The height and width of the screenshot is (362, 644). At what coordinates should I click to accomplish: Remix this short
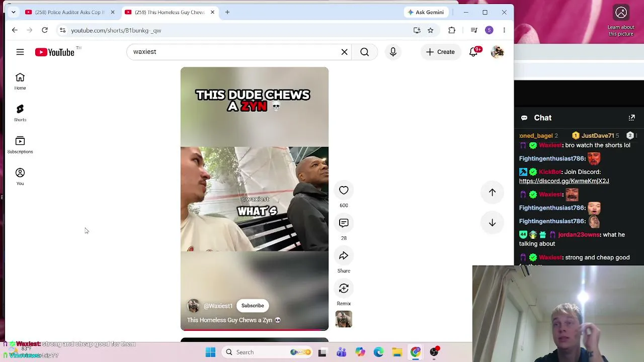pos(344,288)
